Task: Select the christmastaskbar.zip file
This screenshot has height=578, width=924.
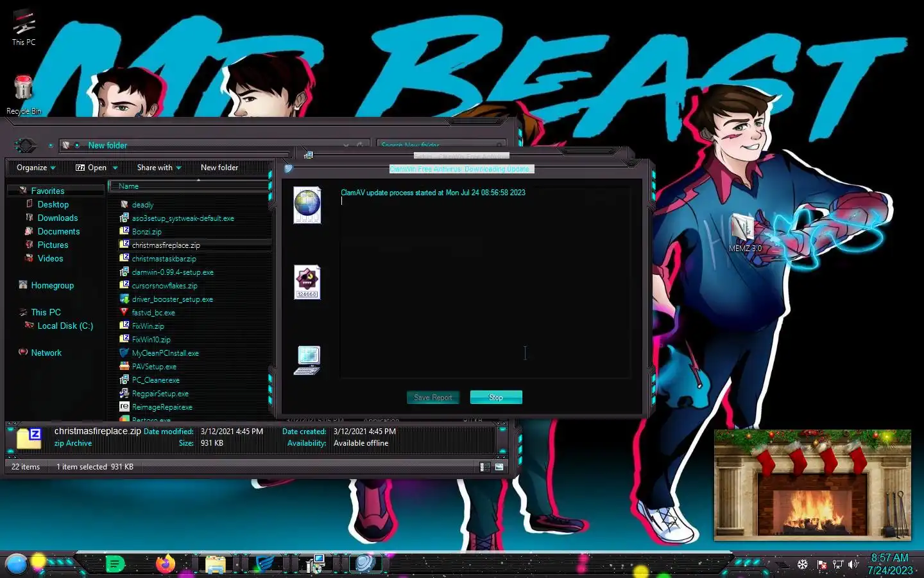Action: [164, 259]
